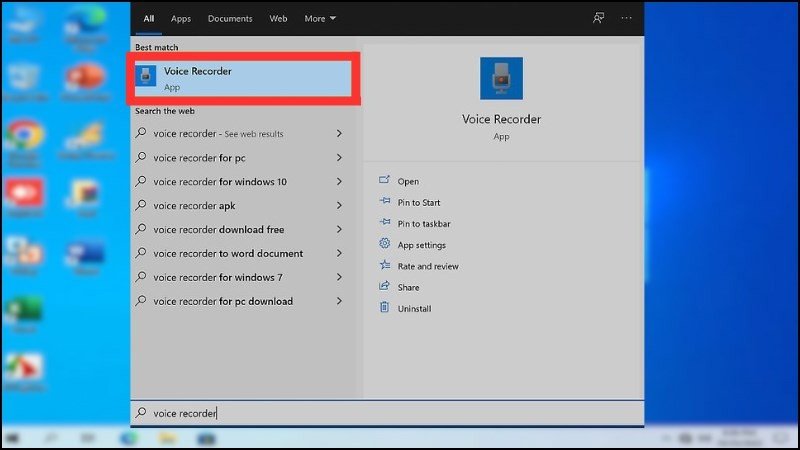Click the small Voice Recorder icon in best match
The image size is (800, 450).
point(146,76)
